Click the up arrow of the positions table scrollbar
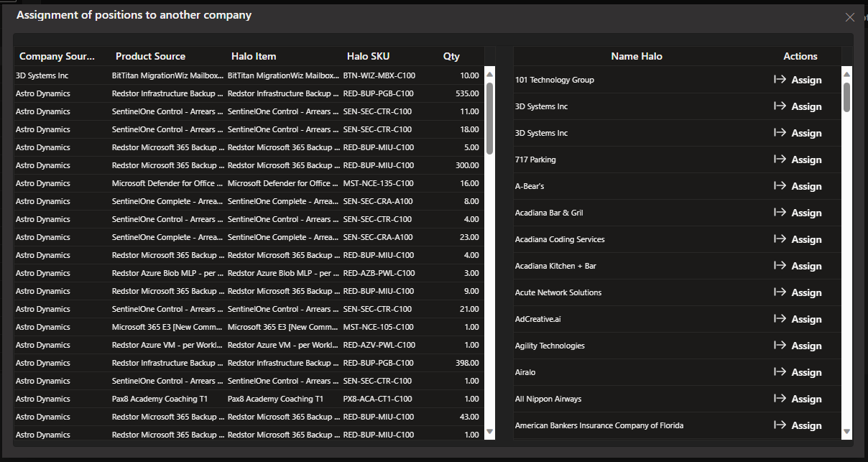Image resolution: width=868 pixels, height=462 pixels. tap(490, 73)
